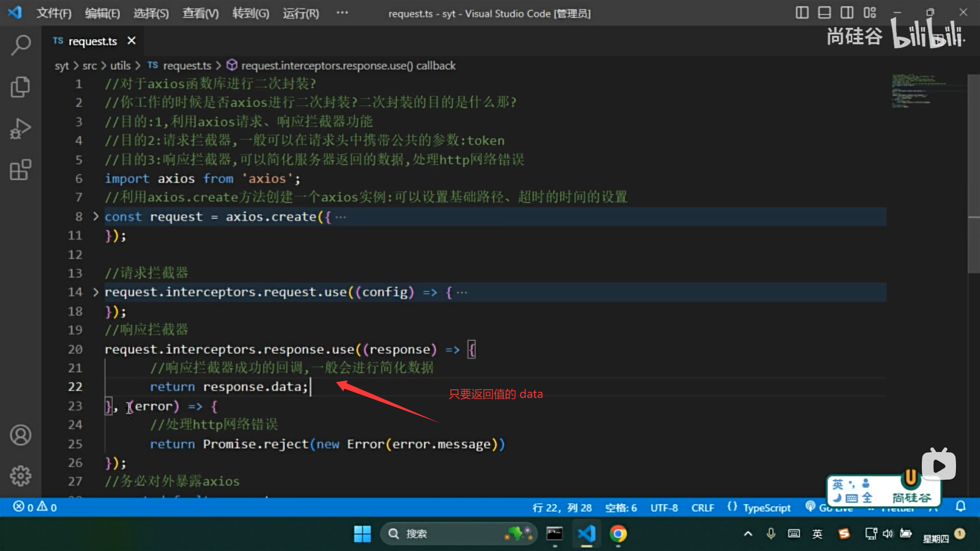
Task: Select the request.ts editor tab
Action: [92, 41]
